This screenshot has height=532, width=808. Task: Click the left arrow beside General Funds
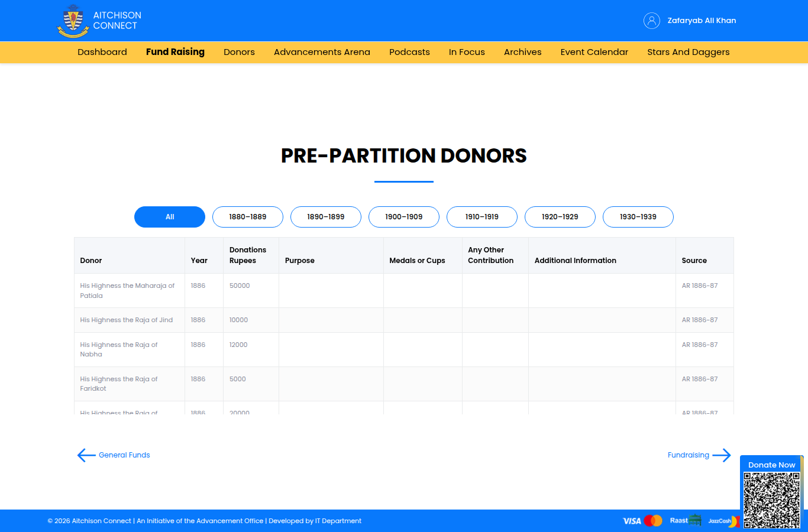click(86, 455)
